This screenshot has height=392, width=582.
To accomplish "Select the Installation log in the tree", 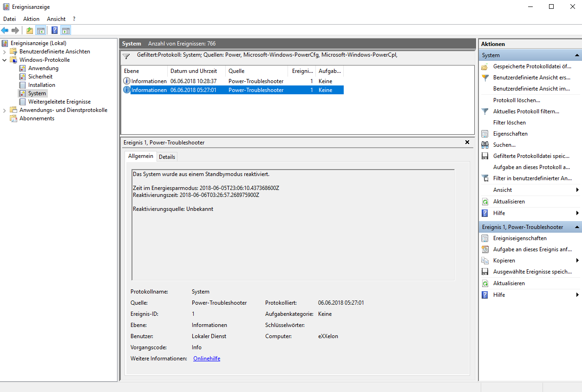I will [x=42, y=85].
